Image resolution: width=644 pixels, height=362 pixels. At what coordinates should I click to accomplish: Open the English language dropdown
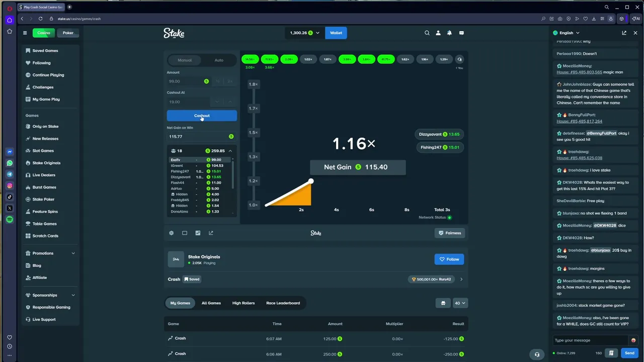[567, 33]
